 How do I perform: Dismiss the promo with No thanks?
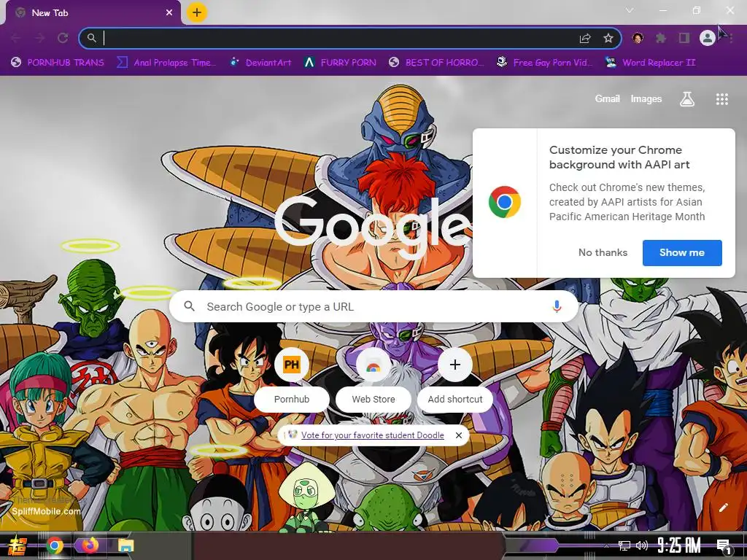tap(603, 252)
